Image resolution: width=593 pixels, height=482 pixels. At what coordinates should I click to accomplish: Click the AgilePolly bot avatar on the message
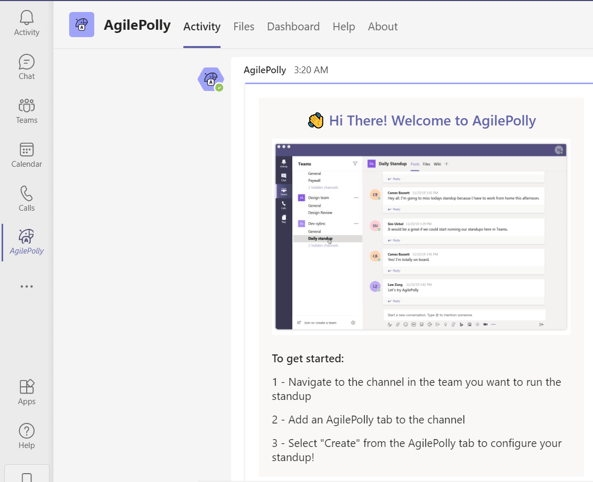point(211,79)
